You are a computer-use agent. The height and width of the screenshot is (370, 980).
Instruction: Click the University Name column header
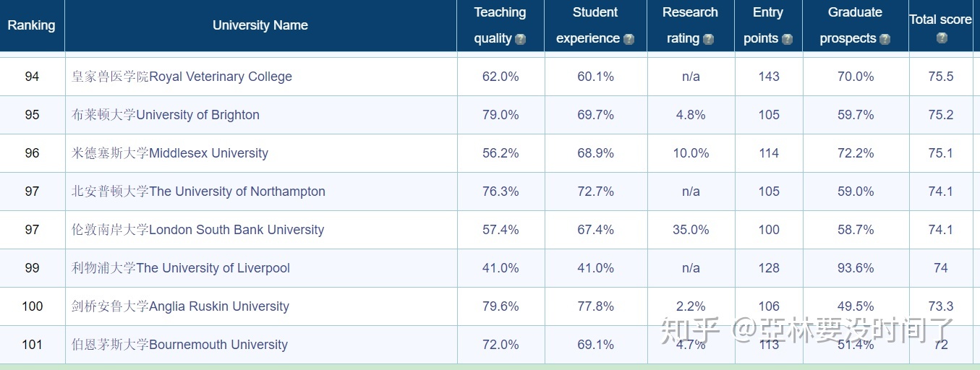260,25
